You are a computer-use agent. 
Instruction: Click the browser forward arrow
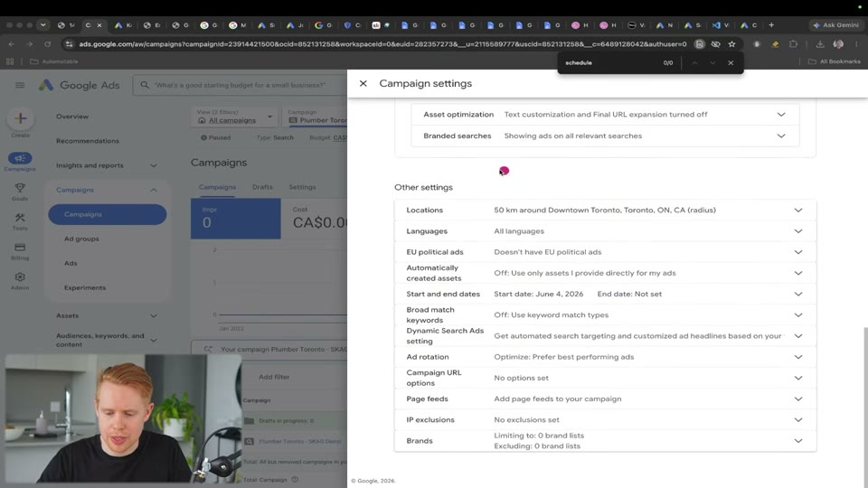[x=29, y=44]
